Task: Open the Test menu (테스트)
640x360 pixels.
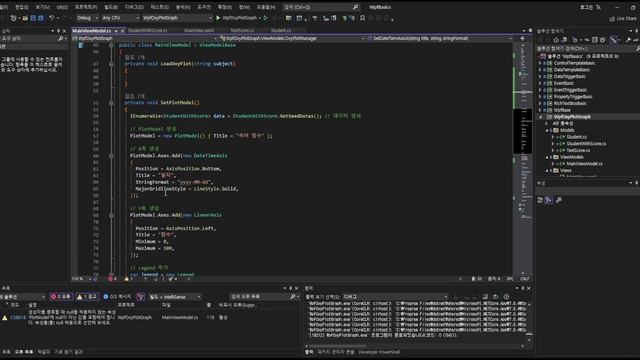Action: (x=160, y=7)
